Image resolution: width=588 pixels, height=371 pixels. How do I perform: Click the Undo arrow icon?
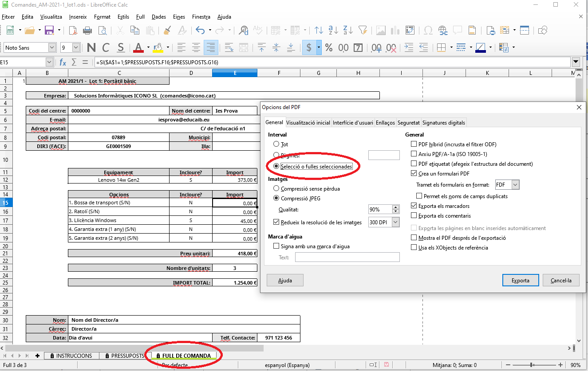pyautogui.click(x=200, y=31)
